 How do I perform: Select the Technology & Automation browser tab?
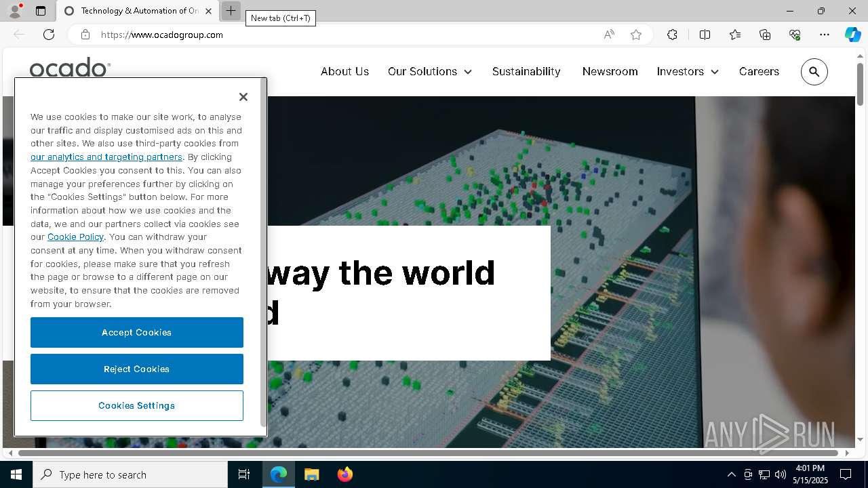pyautogui.click(x=138, y=11)
